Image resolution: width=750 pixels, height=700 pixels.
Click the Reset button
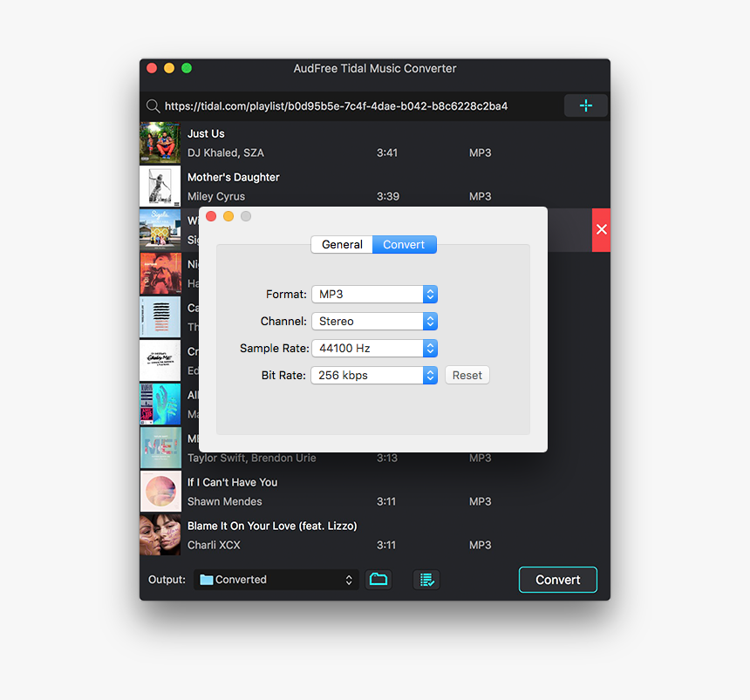pos(467,375)
